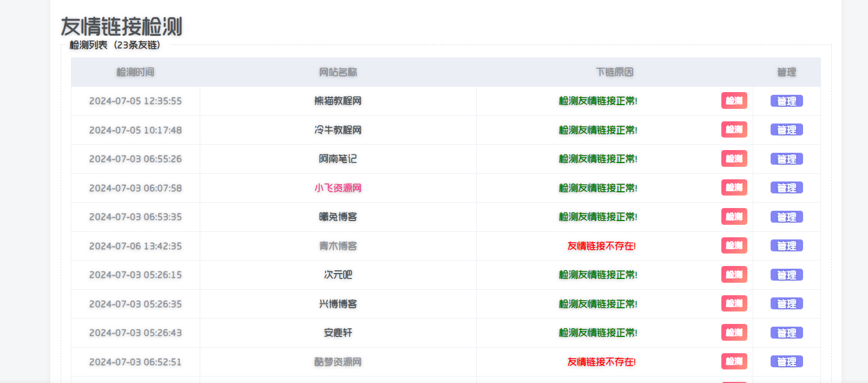Run 检测 for 阿南笔记 row
Screen dimensions: 868x383
pos(734,159)
